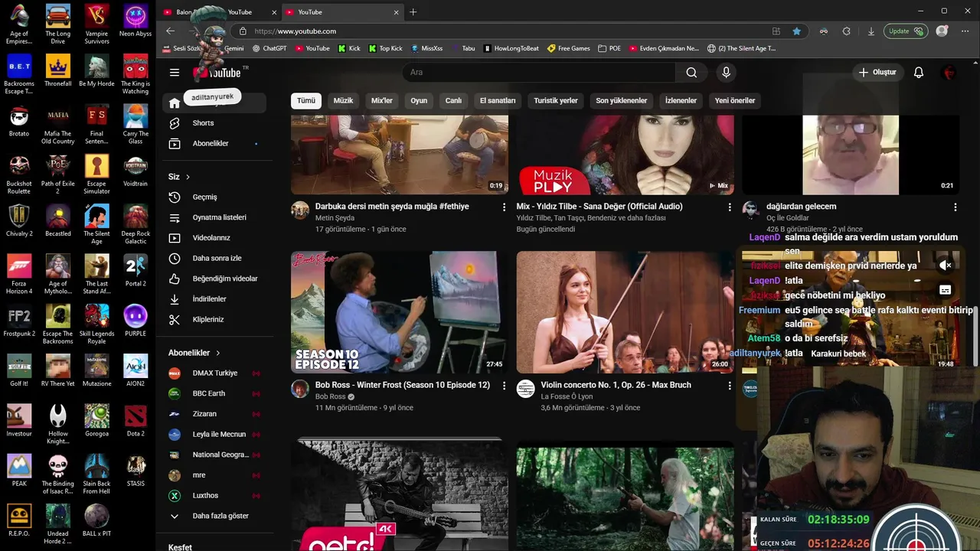Open options for Yıldız Tilbe mix
The height and width of the screenshot is (551, 980).
[x=730, y=207]
